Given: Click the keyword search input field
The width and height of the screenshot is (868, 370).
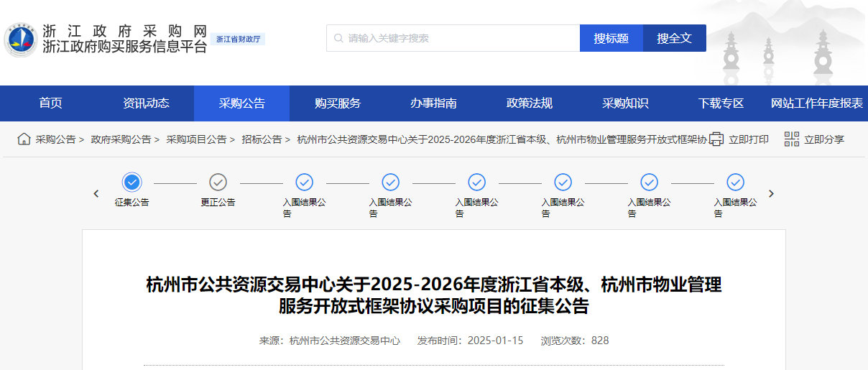Looking at the screenshot, I should point(460,38).
